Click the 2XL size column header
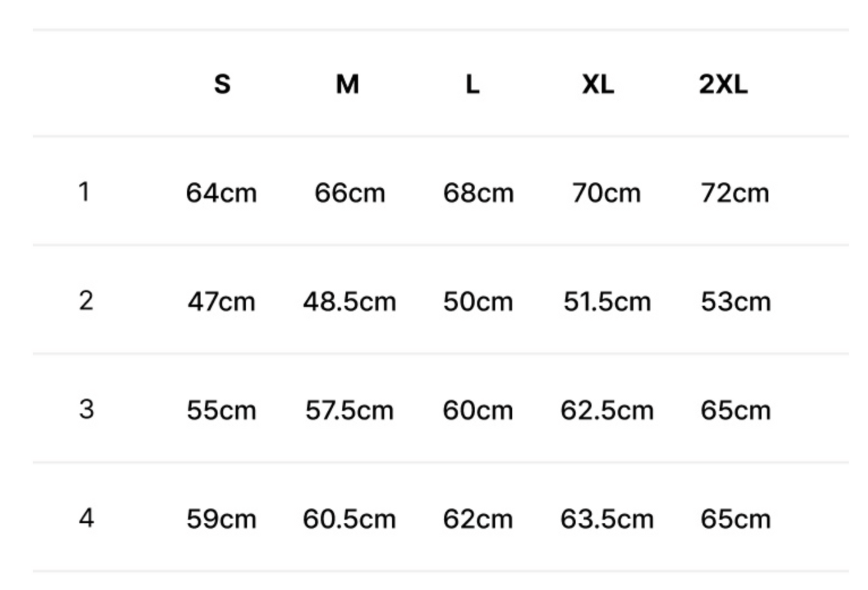The image size is (868, 590). [723, 84]
